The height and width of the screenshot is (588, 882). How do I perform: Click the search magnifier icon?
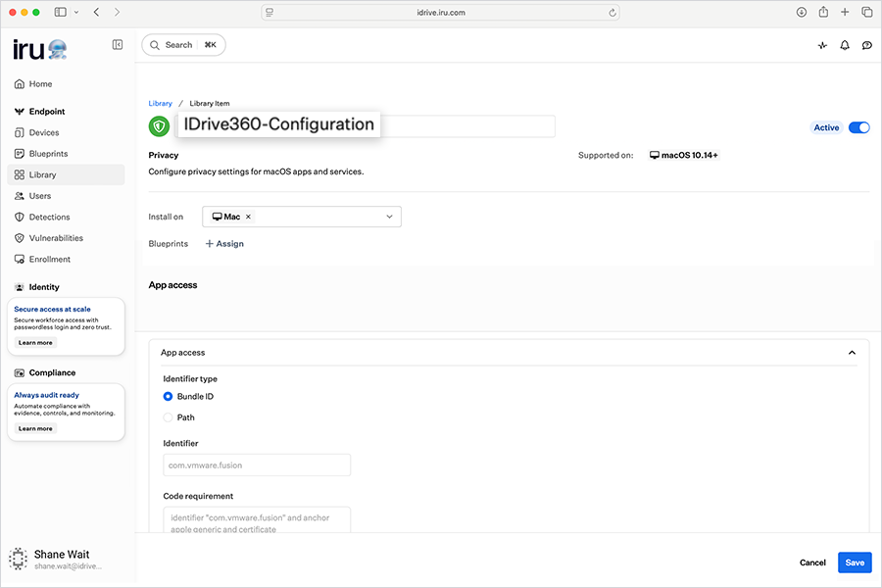coord(155,45)
